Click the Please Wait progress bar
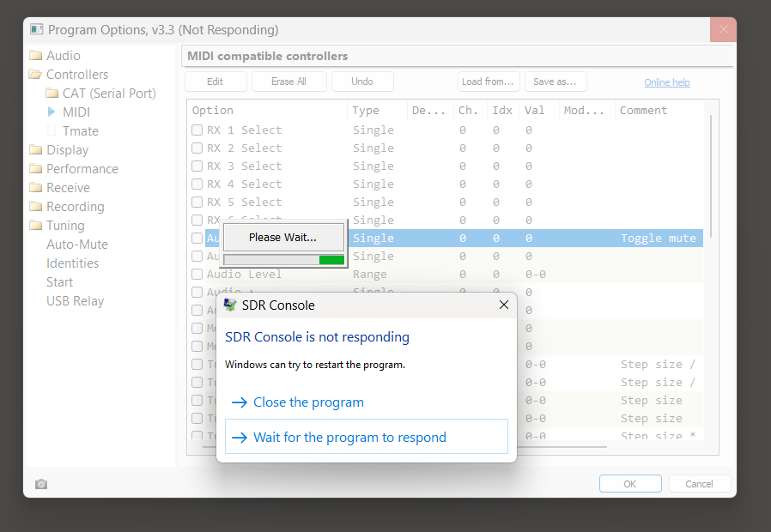This screenshot has height=532, width=771. [x=283, y=259]
